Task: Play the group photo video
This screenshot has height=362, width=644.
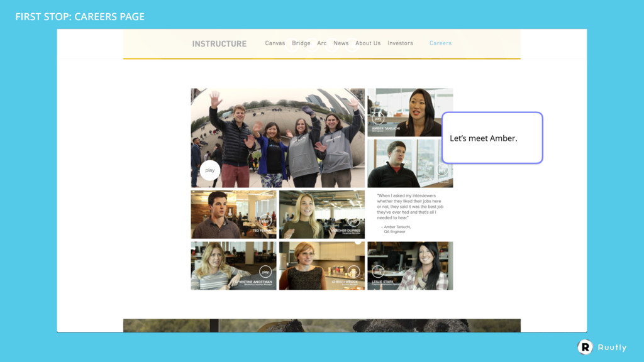Action: (x=210, y=170)
